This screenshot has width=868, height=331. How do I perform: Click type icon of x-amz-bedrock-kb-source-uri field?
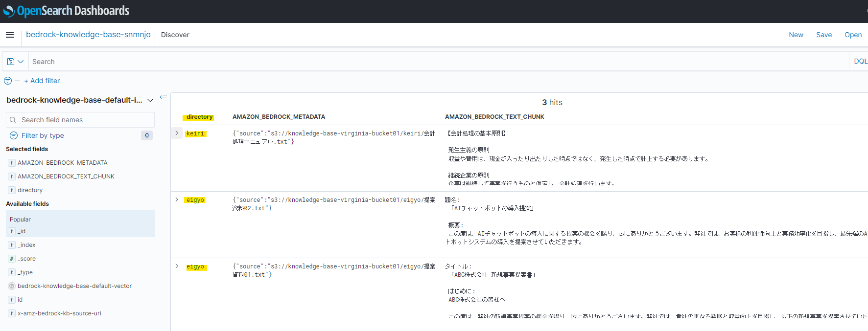tap(12, 313)
